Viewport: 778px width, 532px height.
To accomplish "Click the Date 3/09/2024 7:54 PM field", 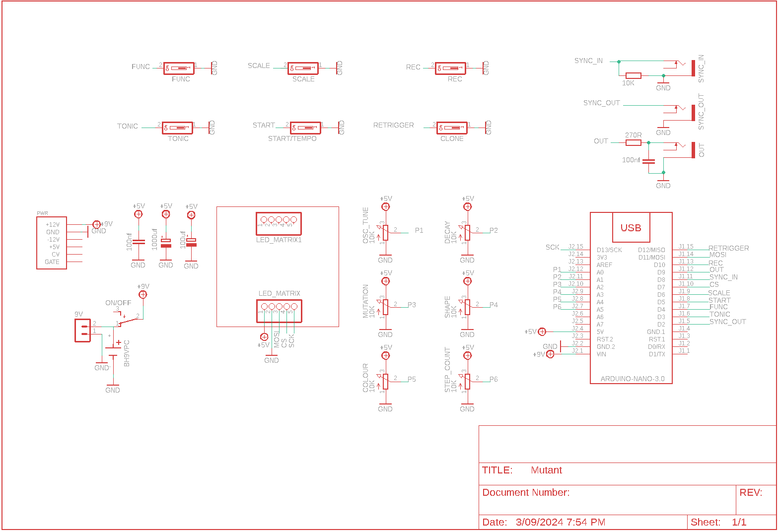I will [x=583, y=522].
